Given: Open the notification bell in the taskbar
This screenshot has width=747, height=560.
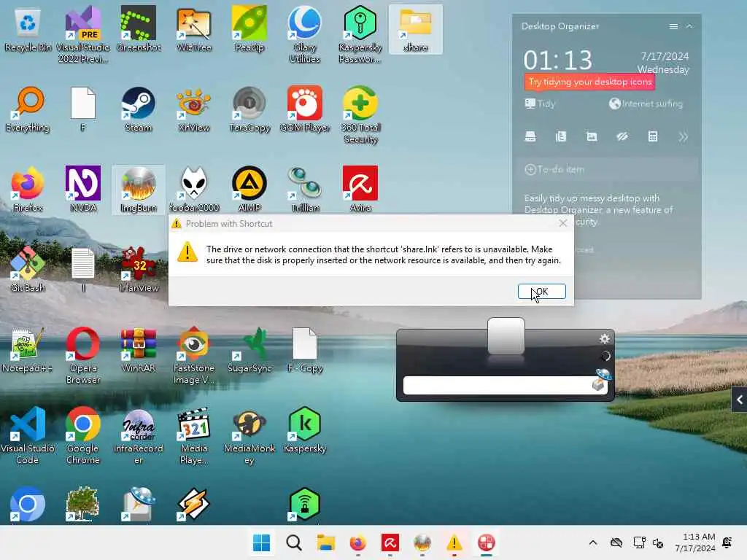Looking at the screenshot, I should [727, 542].
